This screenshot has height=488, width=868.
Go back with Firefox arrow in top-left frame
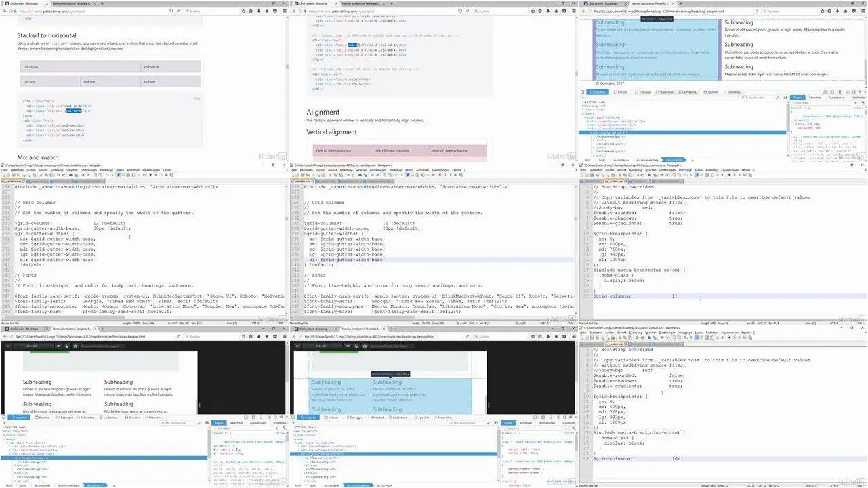[x=5, y=11]
